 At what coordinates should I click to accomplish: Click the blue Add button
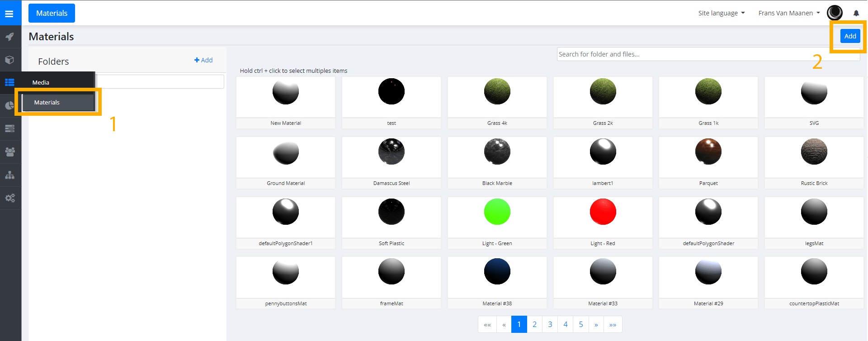click(850, 36)
